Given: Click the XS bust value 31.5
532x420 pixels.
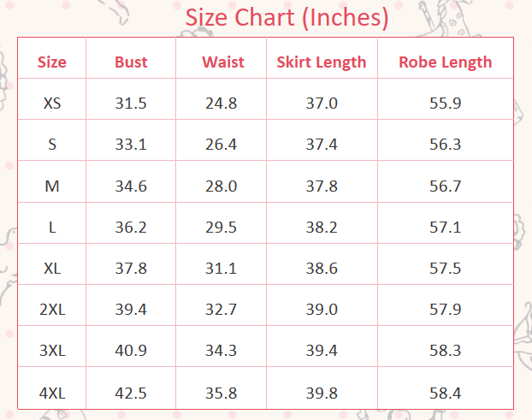Looking at the screenshot, I should (x=131, y=104).
